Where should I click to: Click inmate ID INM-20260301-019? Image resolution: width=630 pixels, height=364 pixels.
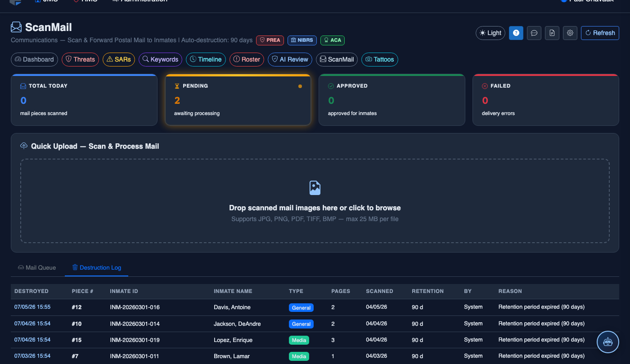[x=135, y=340]
